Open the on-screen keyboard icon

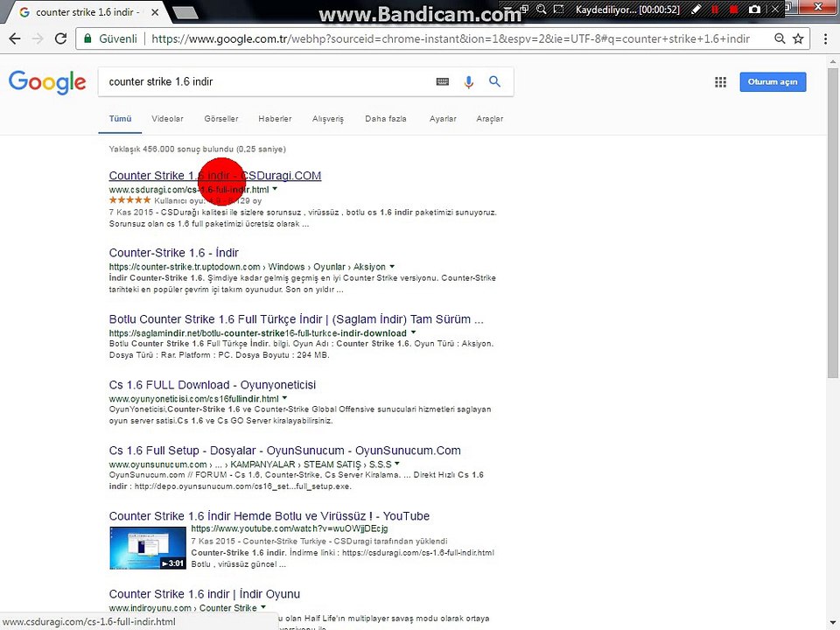[443, 82]
